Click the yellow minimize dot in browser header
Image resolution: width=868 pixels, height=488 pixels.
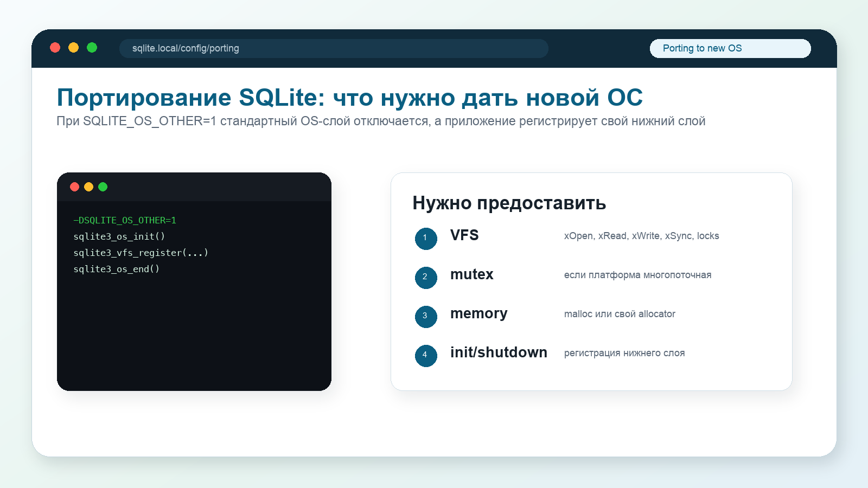click(74, 48)
